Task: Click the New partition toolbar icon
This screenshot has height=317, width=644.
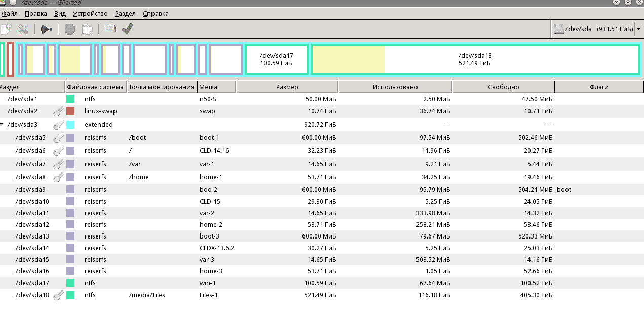Action: pos(6,29)
